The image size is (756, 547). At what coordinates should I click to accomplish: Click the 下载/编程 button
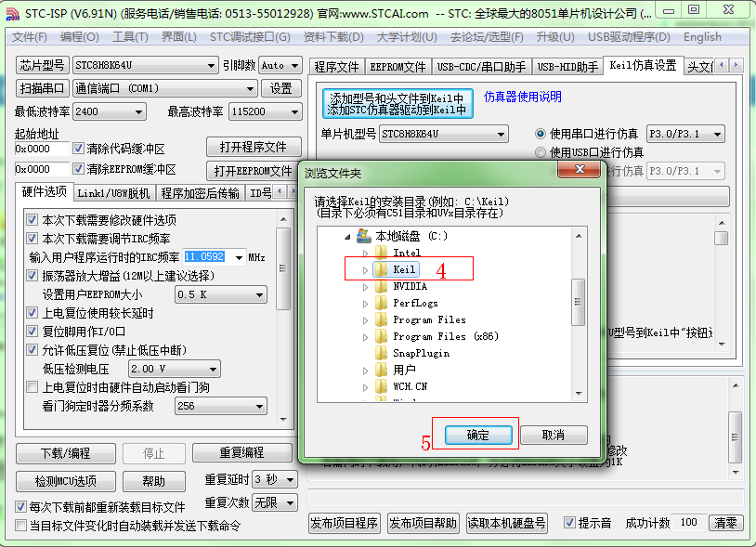66,453
